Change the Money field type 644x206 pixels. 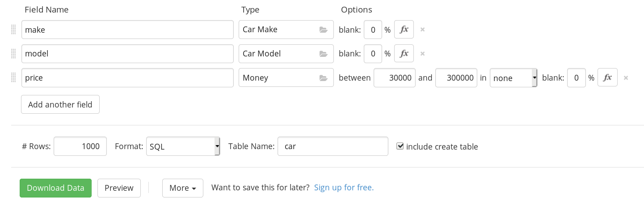pos(286,78)
